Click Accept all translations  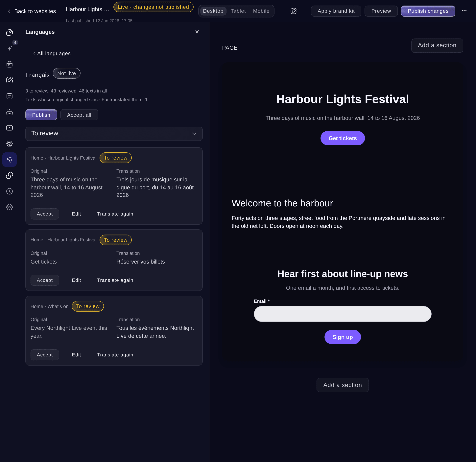click(79, 115)
